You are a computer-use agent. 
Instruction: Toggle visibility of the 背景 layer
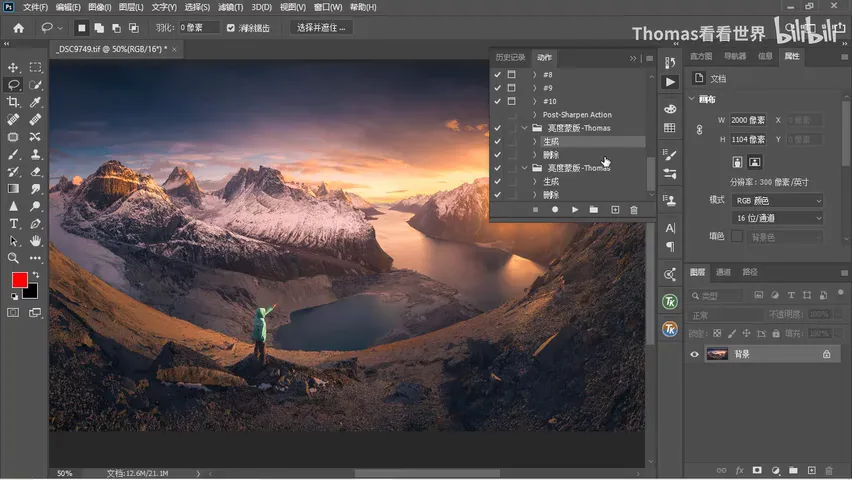(694, 354)
